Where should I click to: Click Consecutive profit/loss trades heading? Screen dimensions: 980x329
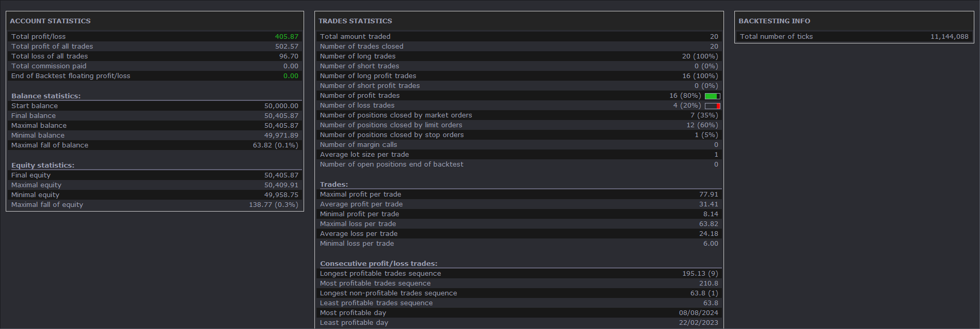[x=379, y=264]
